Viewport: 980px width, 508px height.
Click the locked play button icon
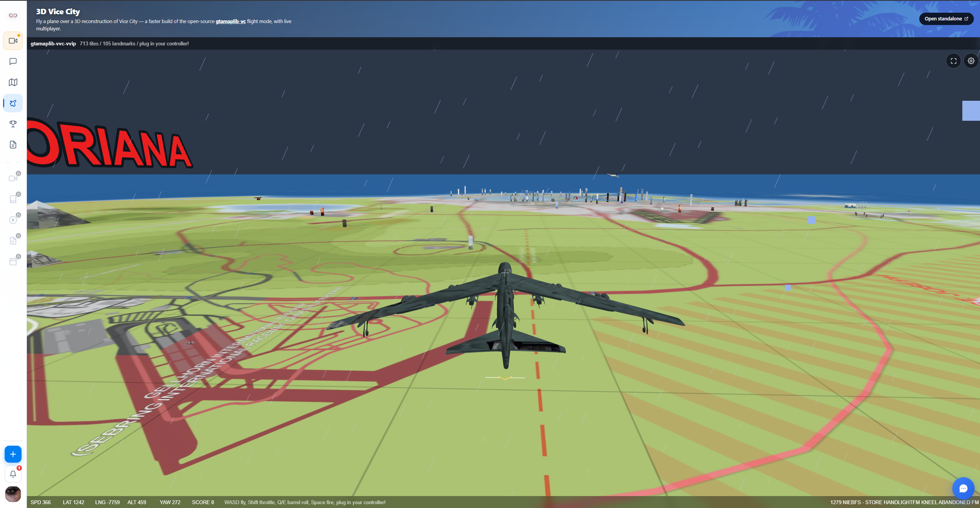coord(13,220)
